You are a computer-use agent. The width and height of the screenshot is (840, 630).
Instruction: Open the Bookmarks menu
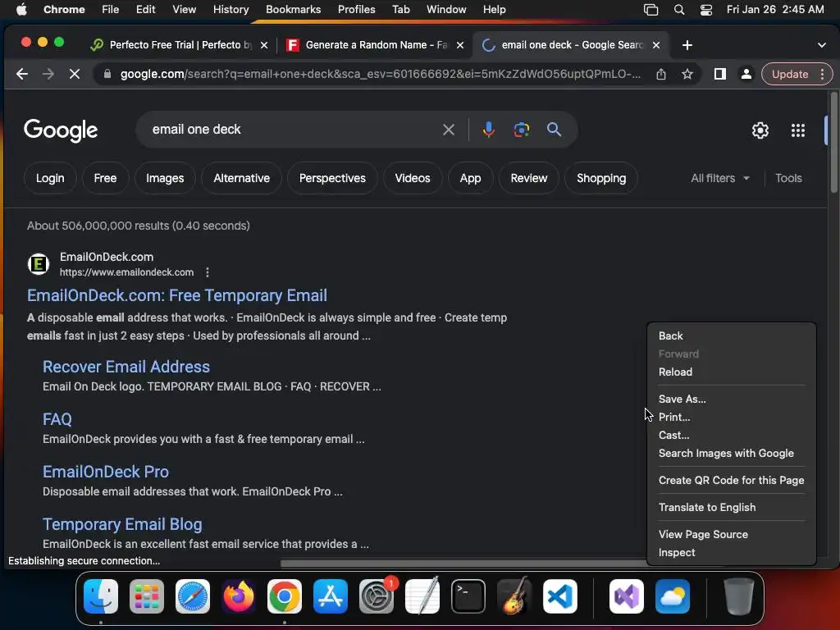coord(293,10)
